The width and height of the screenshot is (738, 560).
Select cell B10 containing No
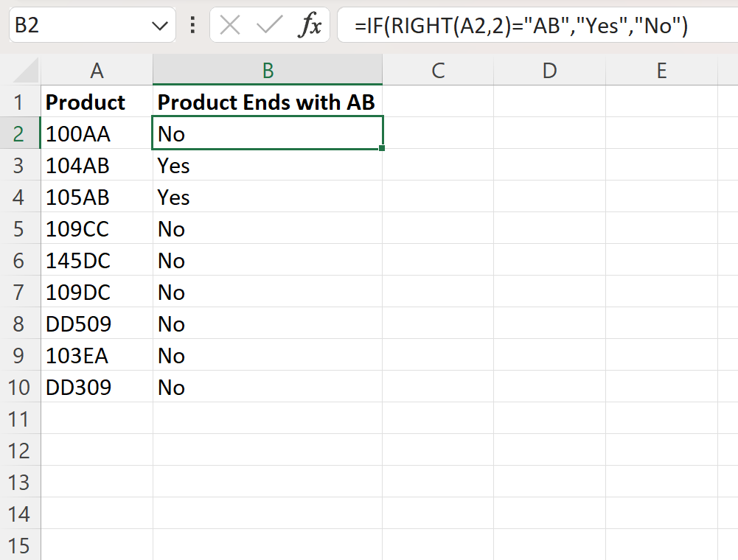pyautogui.click(x=267, y=387)
